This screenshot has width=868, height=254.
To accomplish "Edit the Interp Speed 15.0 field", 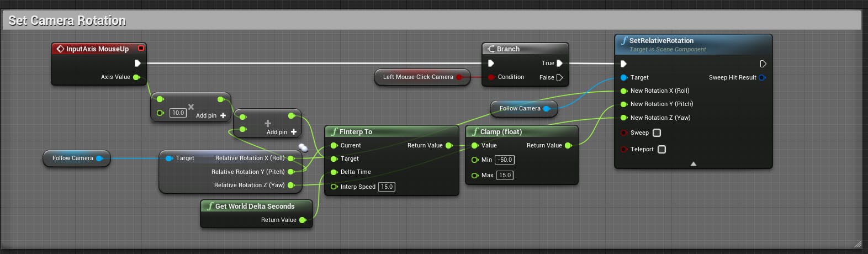I will click(387, 187).
